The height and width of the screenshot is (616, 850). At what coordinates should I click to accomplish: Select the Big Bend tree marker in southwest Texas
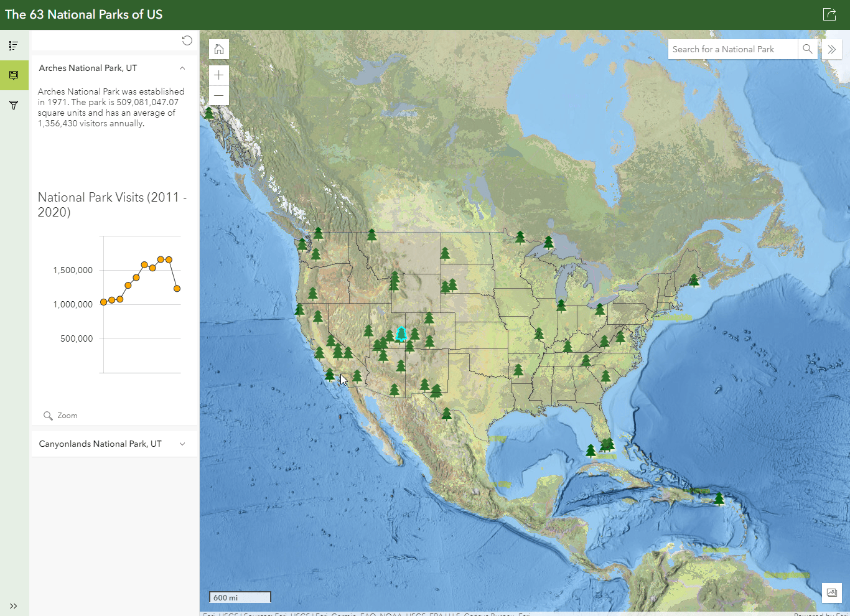[447, 413]
